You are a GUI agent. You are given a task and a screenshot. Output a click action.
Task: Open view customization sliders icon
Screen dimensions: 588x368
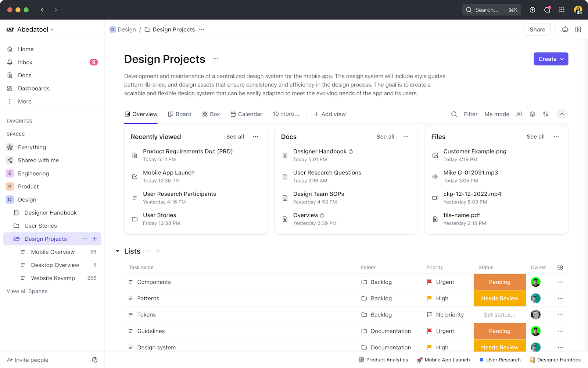(x=546, y=114)
